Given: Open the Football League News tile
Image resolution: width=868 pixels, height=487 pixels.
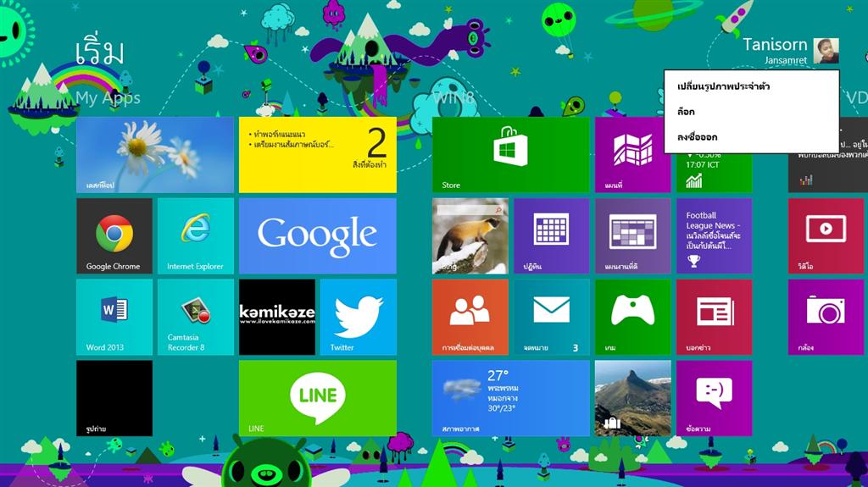Looking at the screenshot, I should point(714,235).
